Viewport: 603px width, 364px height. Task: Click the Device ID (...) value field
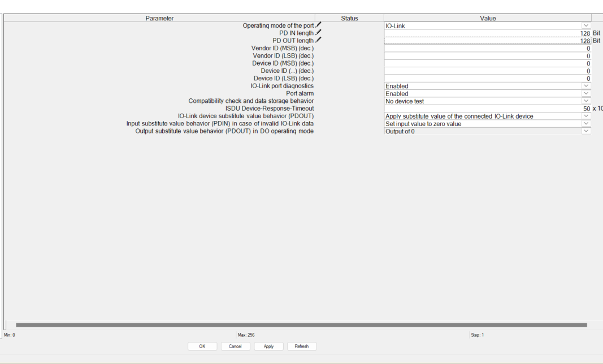point(488,71)
